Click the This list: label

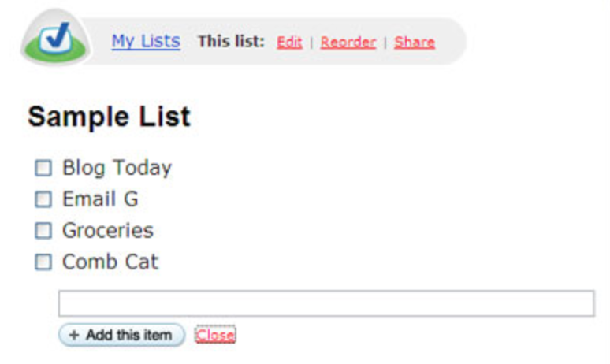click(231, 41)
